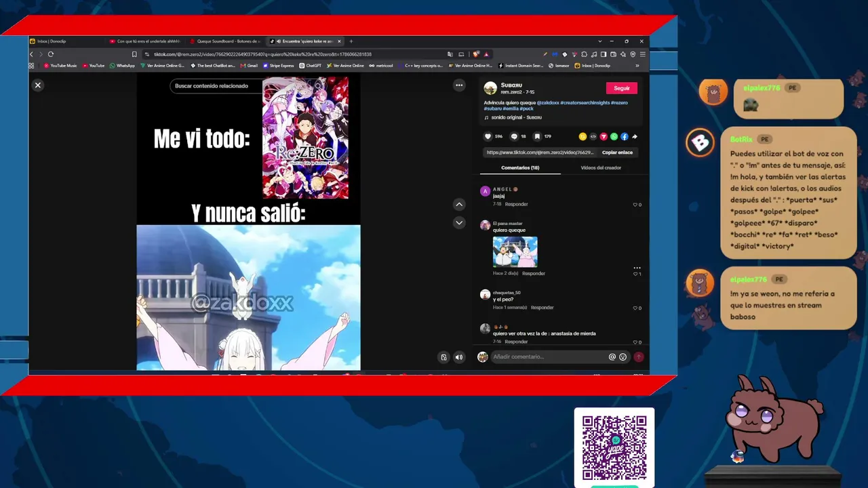
Task: Open the #emilia hashtag link
Action: pyautogui.click(x=511, y=108)
